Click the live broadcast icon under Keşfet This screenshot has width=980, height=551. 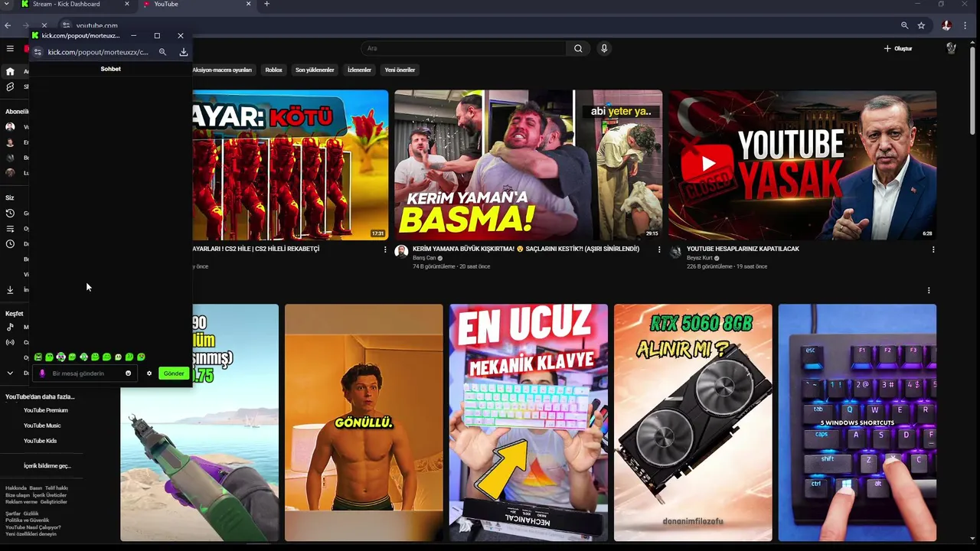10,342
